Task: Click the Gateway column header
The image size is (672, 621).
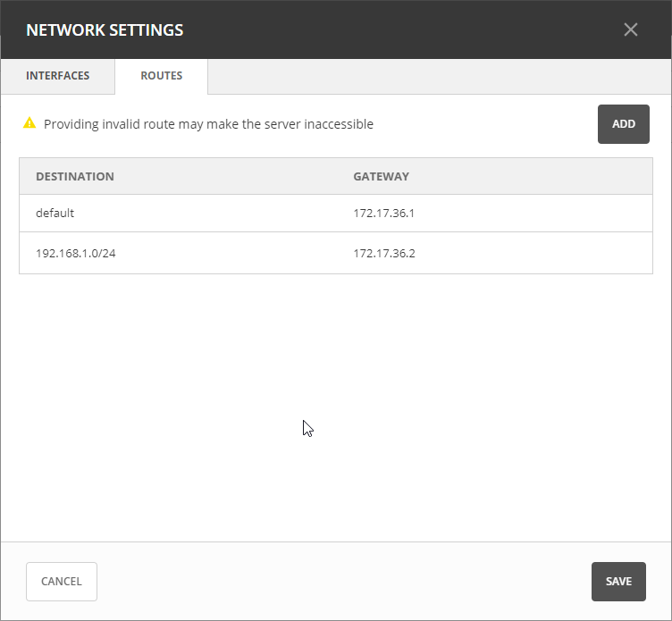Action: coord(381,176)
